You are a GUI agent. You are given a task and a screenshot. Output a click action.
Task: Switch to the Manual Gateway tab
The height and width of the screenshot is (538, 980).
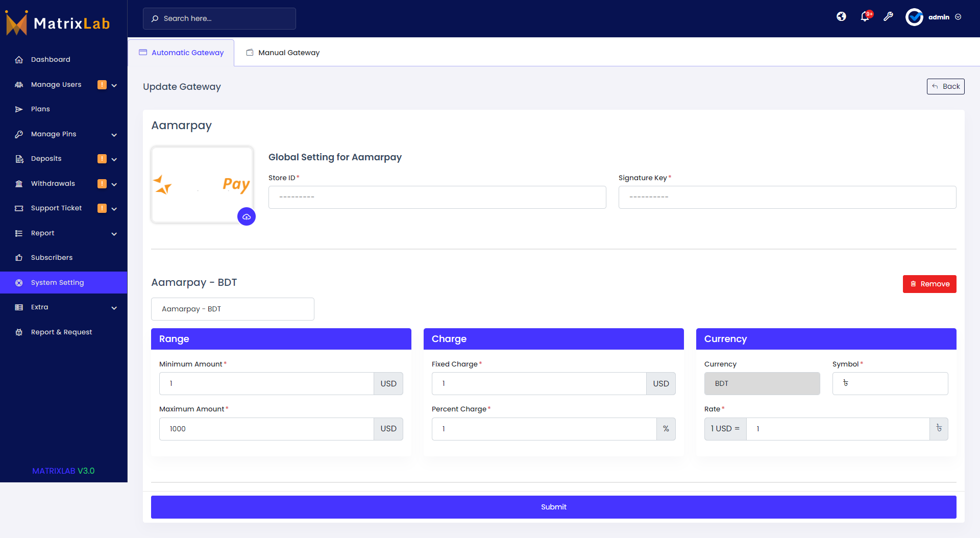pos(282,52)
